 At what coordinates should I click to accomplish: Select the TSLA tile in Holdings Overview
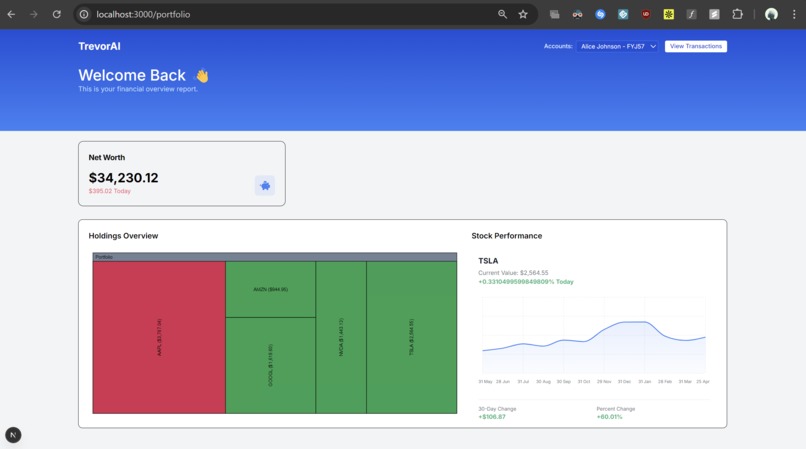pos(411,337)
